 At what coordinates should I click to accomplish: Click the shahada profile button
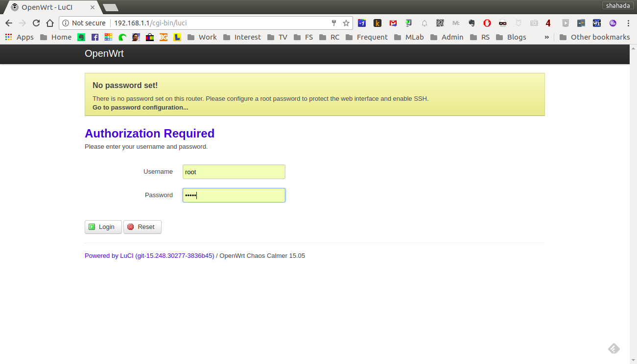[618, 6]
